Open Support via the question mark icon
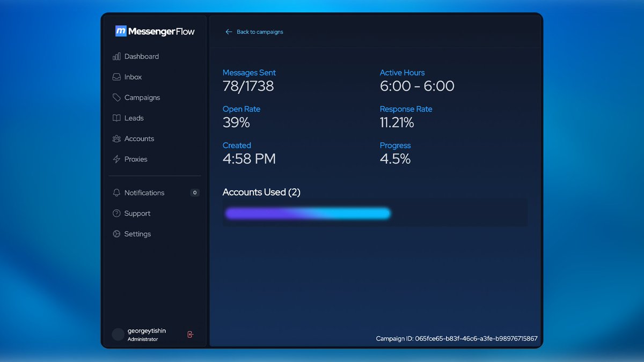 [116, 213]
